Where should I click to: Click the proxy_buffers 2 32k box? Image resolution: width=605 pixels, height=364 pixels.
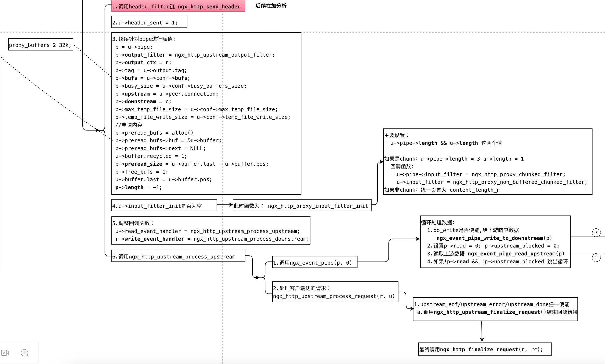[x=41, y=45]
